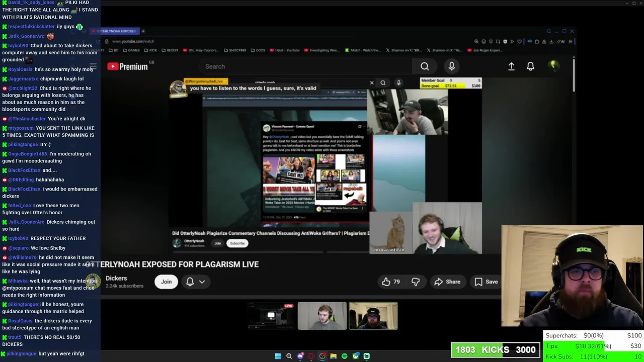Open the Investigating bookmark
Screen dimensions: 644x362
321,50
